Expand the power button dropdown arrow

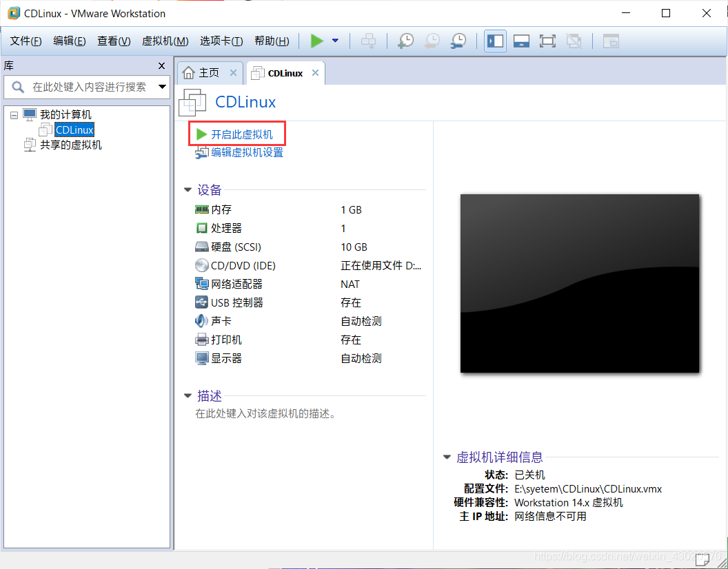point(335,41)
